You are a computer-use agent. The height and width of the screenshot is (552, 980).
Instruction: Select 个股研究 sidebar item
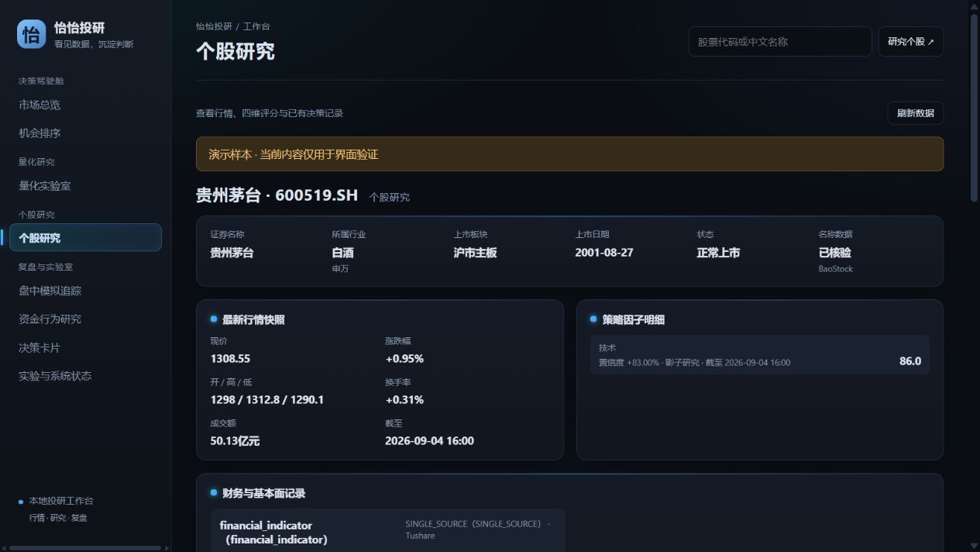tap(85, 238)
